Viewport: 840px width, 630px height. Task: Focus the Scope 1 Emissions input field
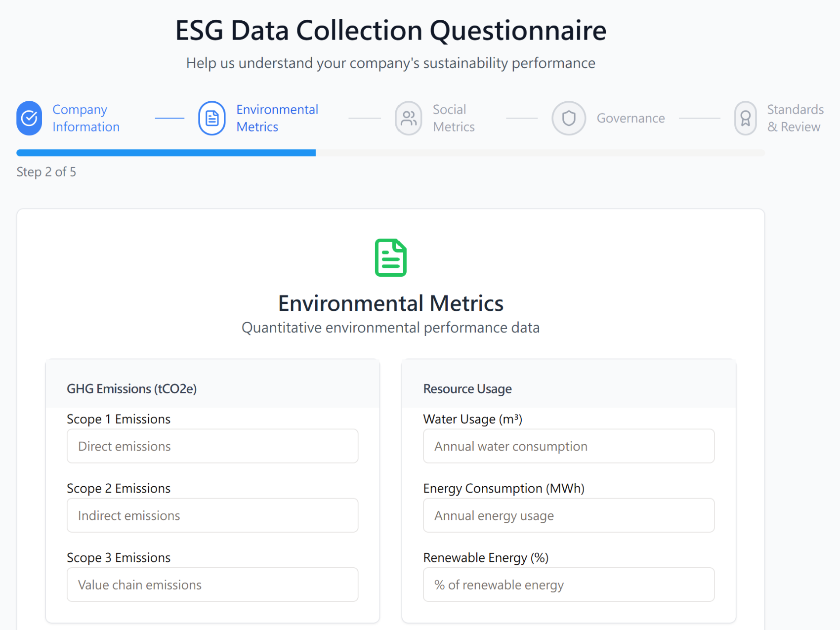212,446
